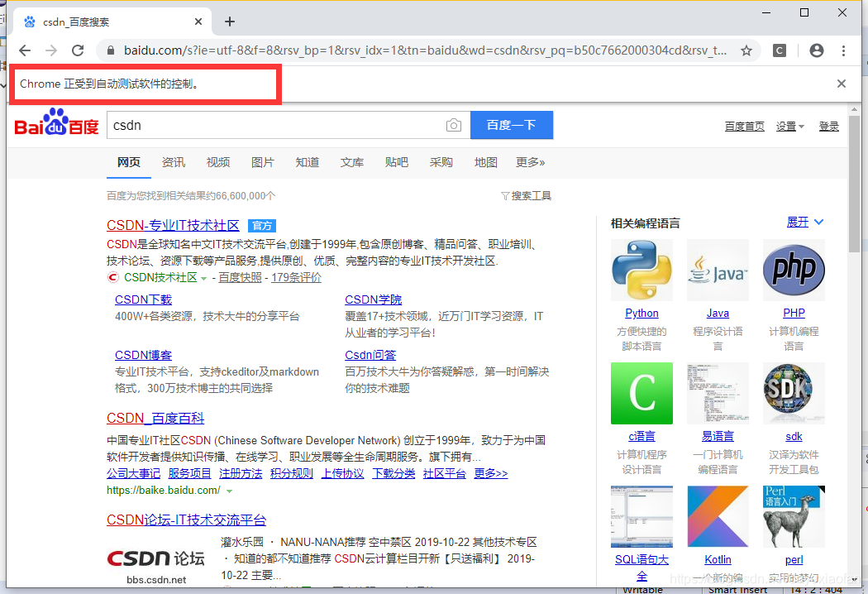Click the Baidu logo
Image resolution: width=868 pixels, height=594 pixels.
(x=56, y=122)
